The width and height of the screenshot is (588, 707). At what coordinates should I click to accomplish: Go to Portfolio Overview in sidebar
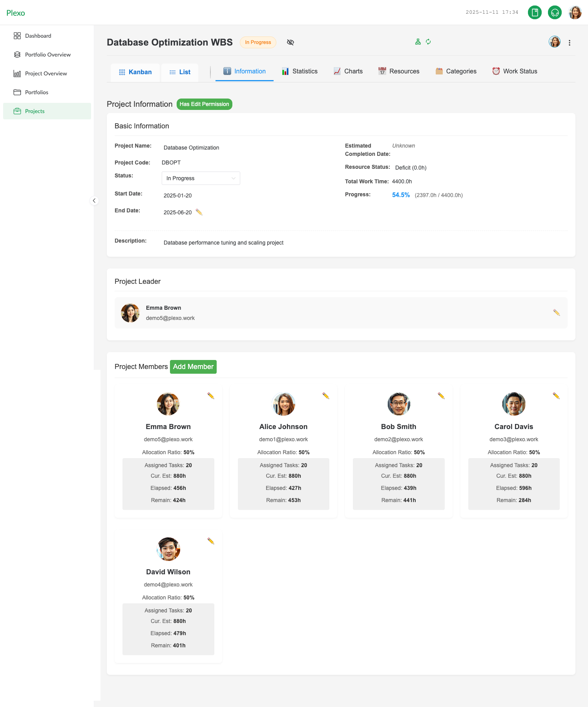pos(47,55)
